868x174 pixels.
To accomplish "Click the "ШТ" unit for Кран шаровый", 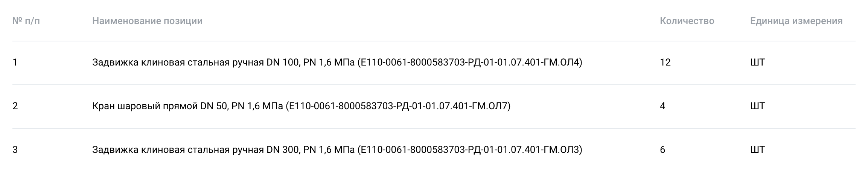I will [x=757, y=106].
